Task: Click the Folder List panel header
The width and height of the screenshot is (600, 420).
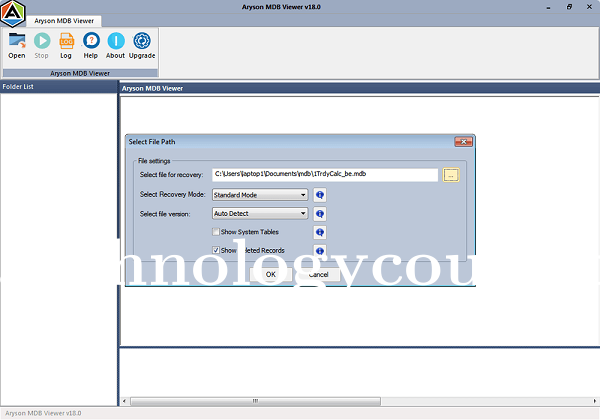Action: 59,87
